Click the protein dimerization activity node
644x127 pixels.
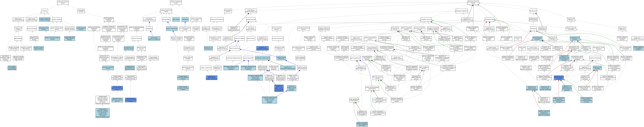(57, 29)
